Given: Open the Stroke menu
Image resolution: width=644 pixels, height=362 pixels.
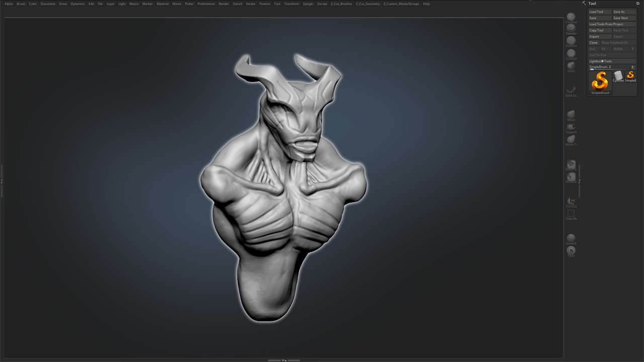Looking at the screenshot, I should [x=251, y=4].
